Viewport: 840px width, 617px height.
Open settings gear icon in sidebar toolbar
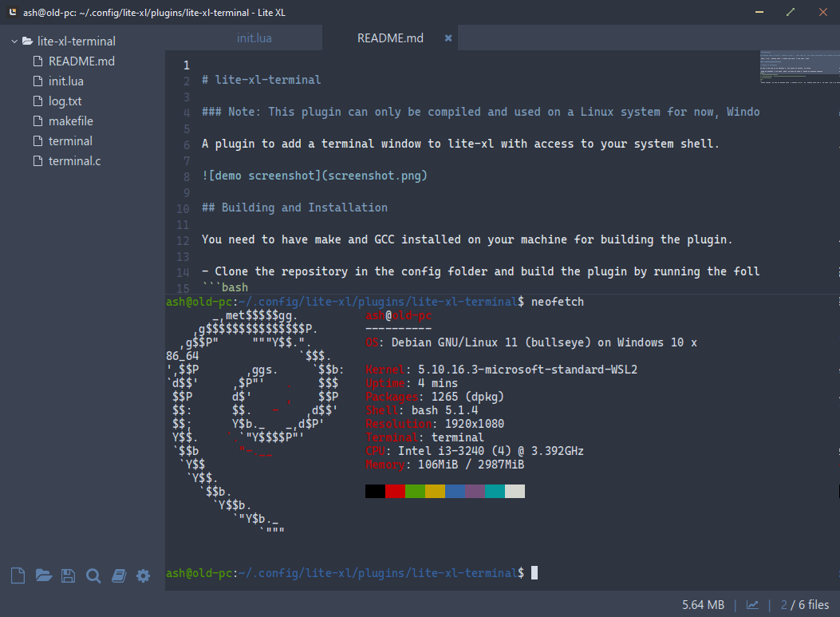pos(143,575)
